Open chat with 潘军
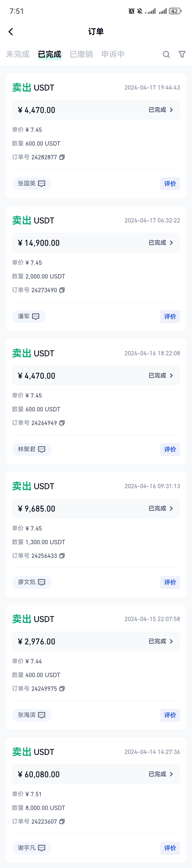The height and width of the screenshot is (868, 192). [36, 316]
